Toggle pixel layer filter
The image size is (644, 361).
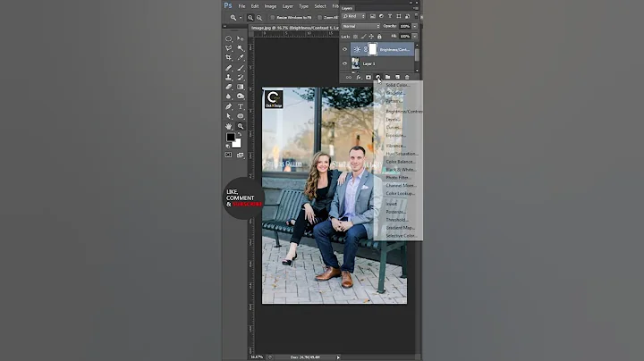coord(372,16)
